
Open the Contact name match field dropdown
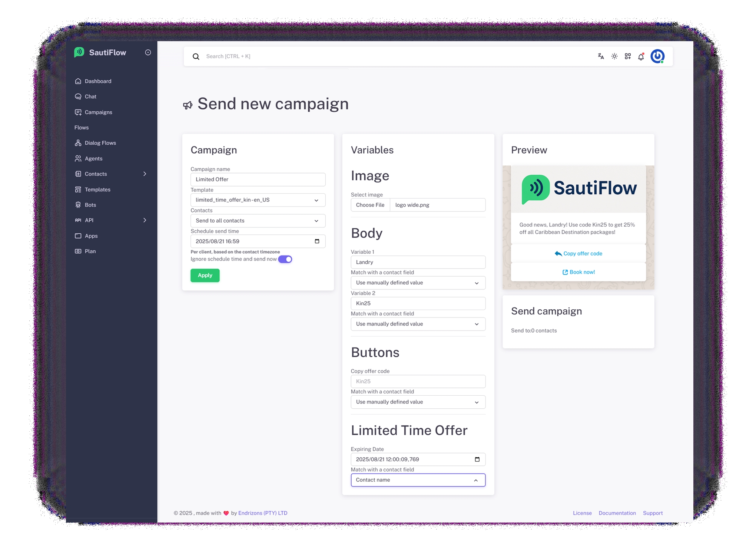pos(418,480)
